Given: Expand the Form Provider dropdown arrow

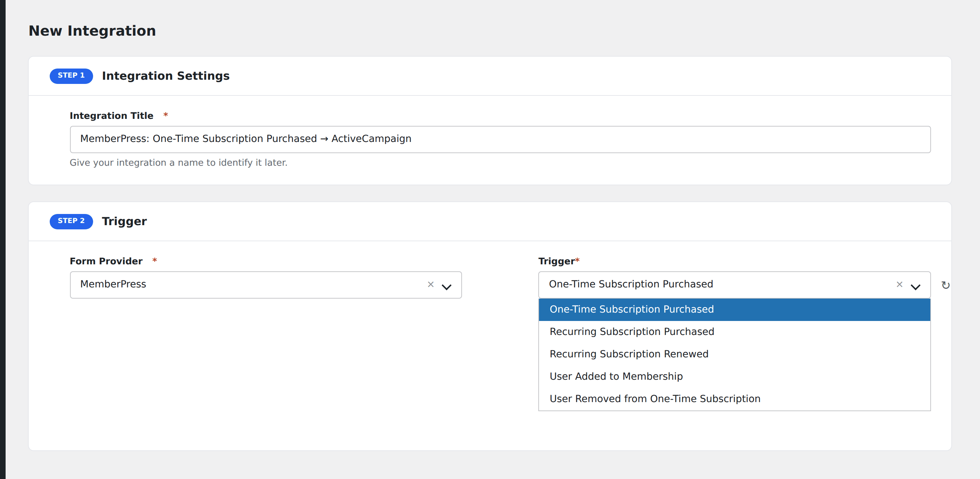Looking at the screenshot, I should (x=446, y=287).
